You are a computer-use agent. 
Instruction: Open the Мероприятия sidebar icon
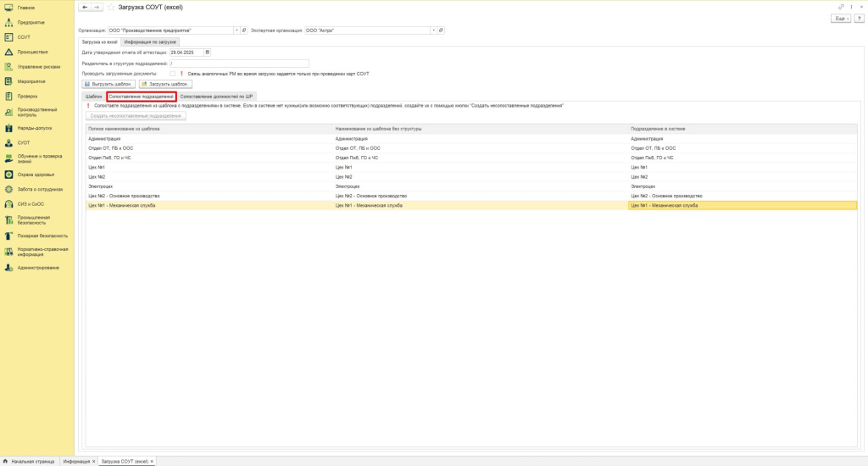click(8, 81)
